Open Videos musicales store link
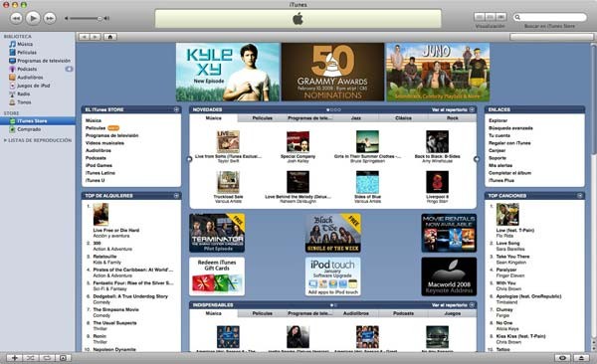Viewport: 597px width, 364px height. click(104, 143)
